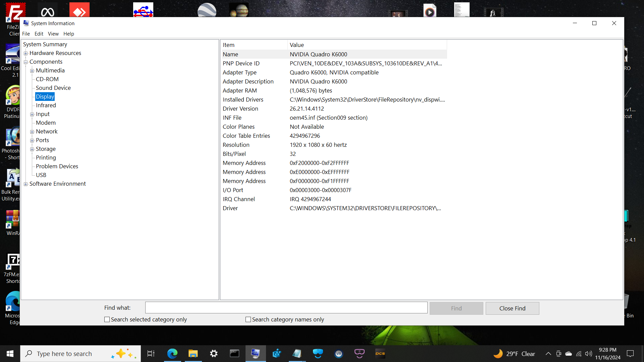Open the Edit menu
Screen dimensions: 644x362
(39, 34)
